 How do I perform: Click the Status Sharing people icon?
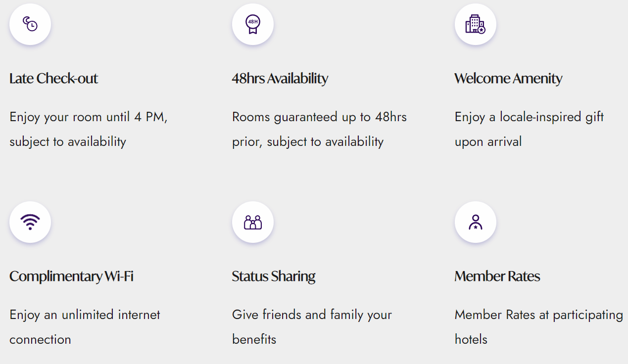click(253, 222)
